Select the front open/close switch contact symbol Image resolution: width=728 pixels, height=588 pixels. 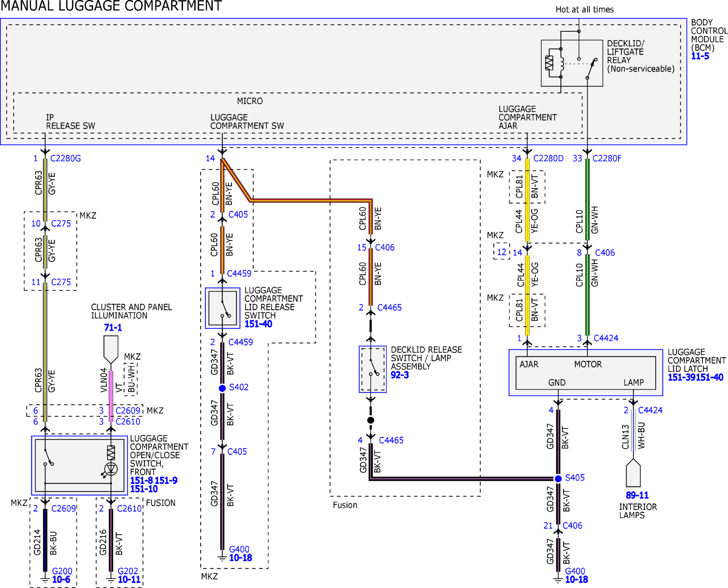[49, 457]
